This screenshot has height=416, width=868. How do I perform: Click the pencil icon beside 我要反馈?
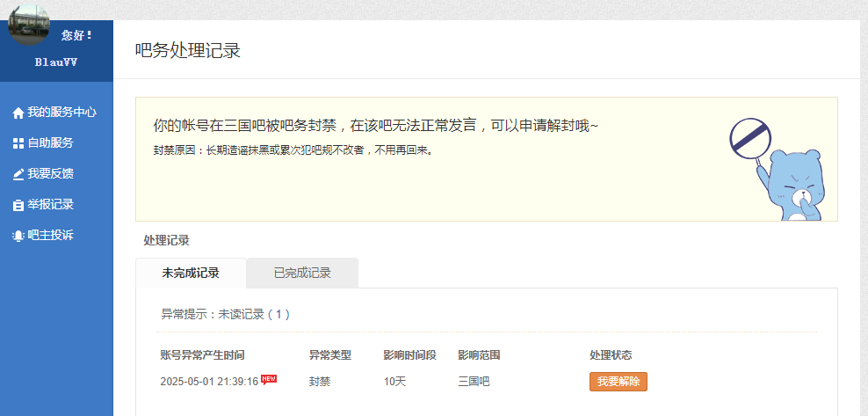point(18,174)
